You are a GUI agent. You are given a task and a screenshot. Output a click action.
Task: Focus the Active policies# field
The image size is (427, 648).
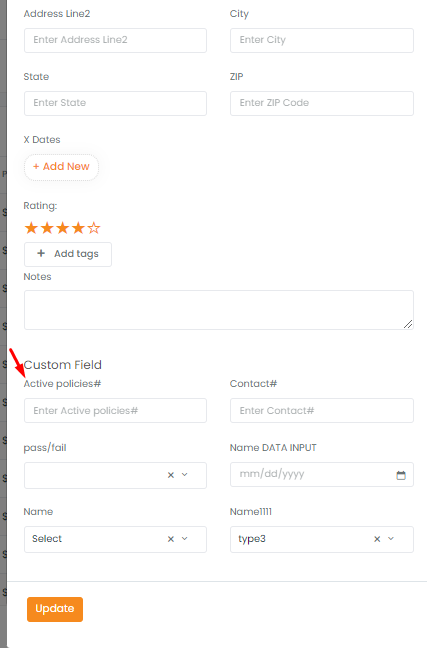(115, 410)
